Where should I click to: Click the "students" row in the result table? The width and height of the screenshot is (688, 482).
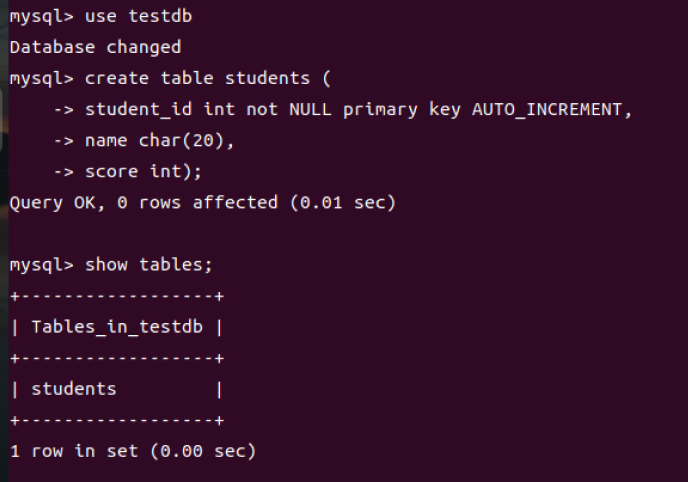tap(74, 388)
